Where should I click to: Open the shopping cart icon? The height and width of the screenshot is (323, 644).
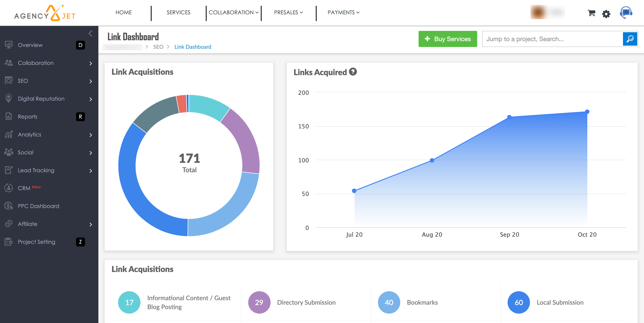[x=591, y=13]
